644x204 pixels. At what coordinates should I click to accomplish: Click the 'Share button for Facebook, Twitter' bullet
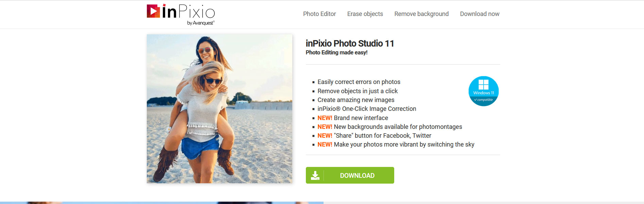374,136
